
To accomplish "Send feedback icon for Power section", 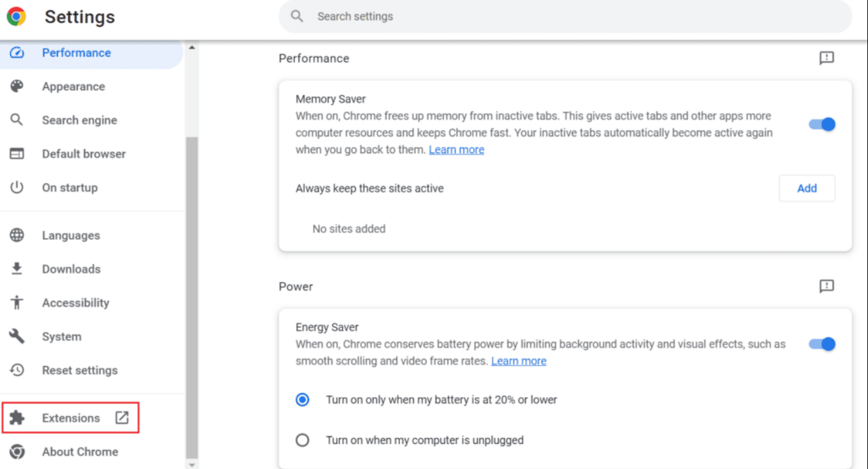I will point(826,287).
